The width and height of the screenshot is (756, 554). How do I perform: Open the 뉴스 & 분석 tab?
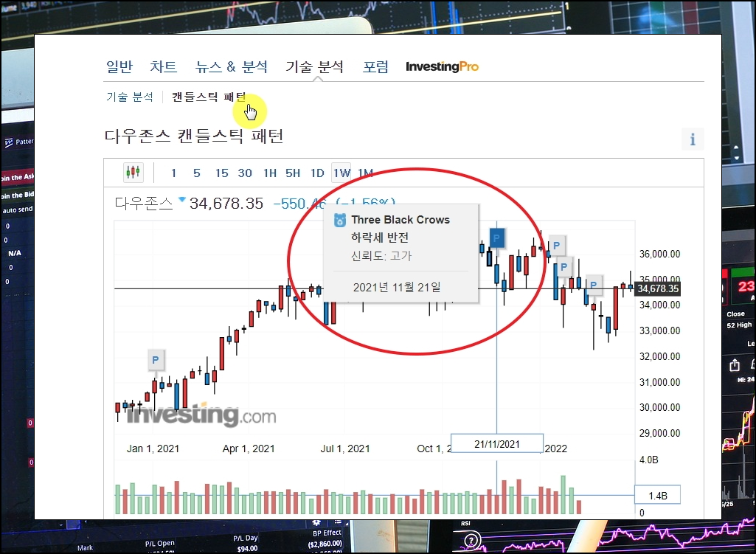[232, 66]
